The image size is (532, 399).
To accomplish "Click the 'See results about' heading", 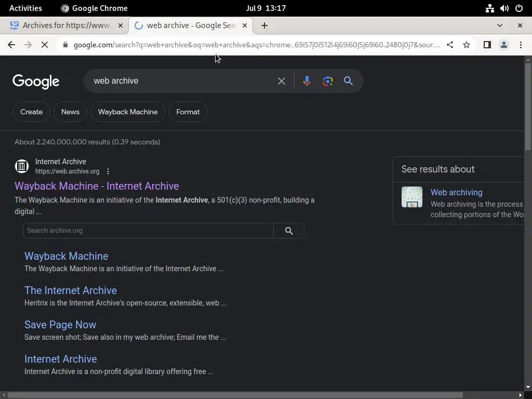I will coord(437,169).
